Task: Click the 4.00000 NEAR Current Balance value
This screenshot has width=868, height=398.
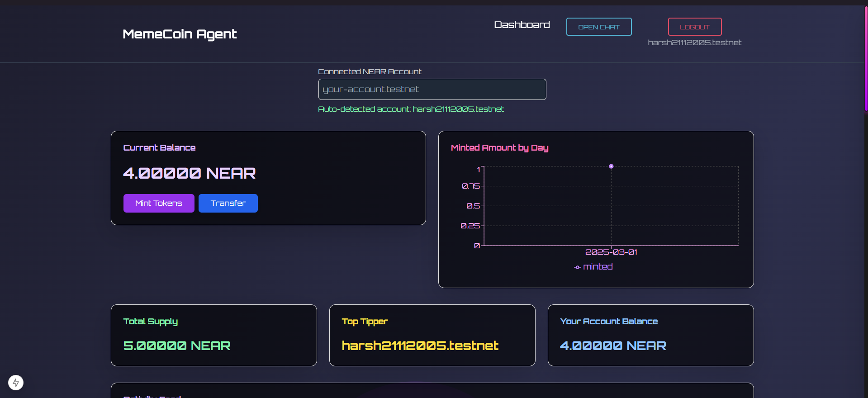Action: coord(190,173)
